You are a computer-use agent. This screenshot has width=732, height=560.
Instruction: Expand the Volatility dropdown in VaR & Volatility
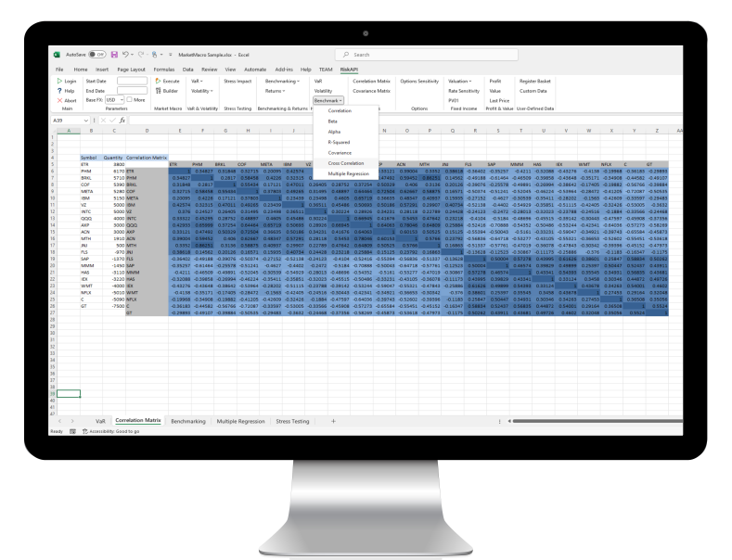click(201, 91)
